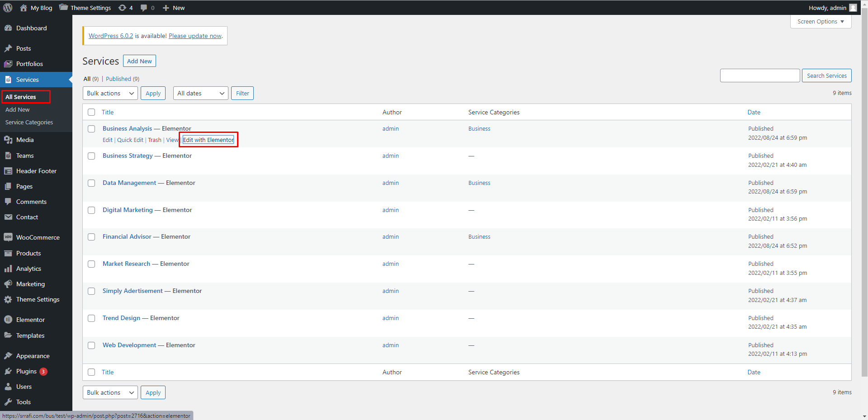Click Edit with Elementor for Business Analysis
Screen dimensions: 868x420
coord(209,140)
